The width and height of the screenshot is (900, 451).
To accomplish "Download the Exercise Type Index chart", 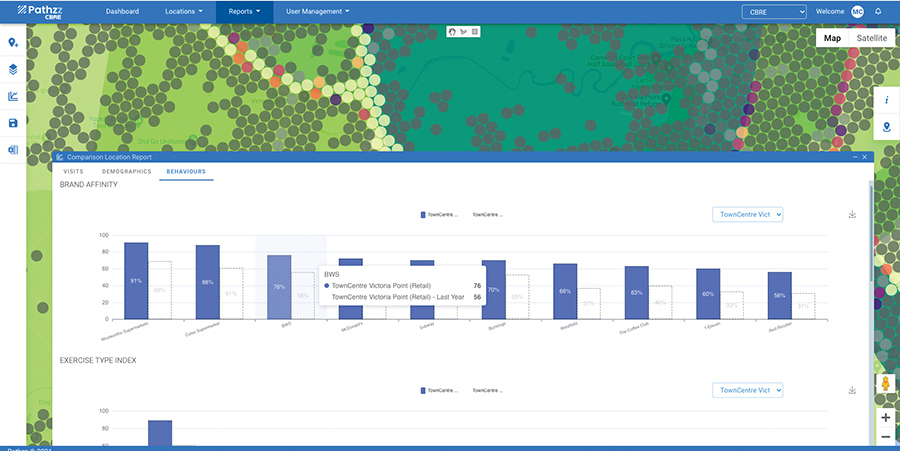I will 852,390.
